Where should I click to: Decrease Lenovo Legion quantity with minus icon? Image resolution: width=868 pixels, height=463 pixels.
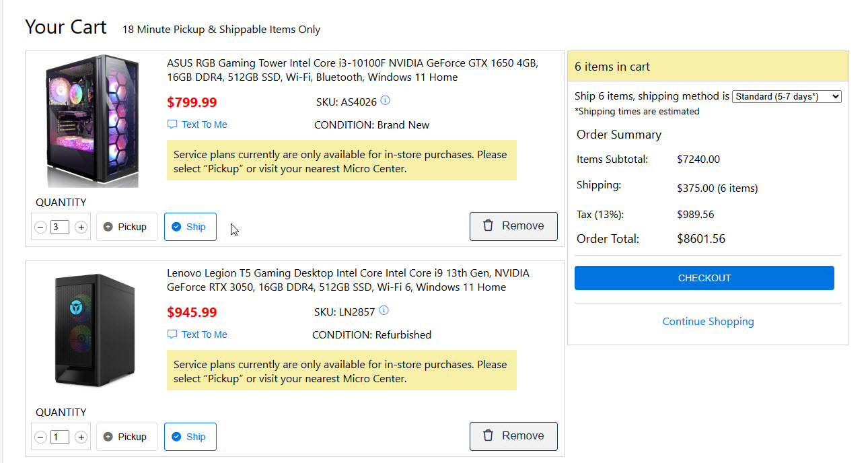(x=40, y=437)
